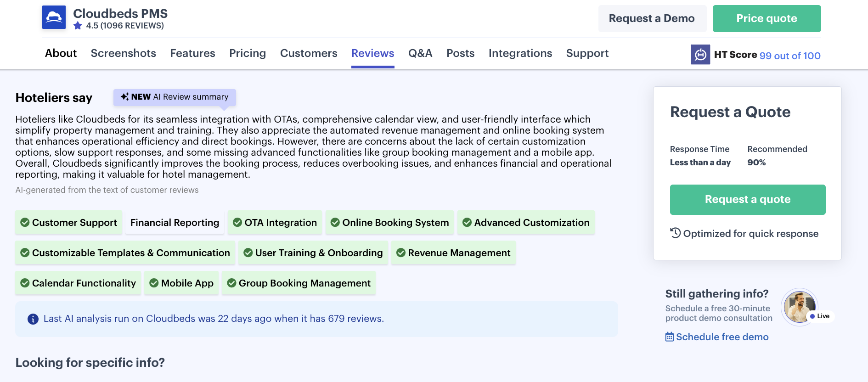Open the Integrations tab
Viewport: 868px width, 382px height.
[520, 53]
